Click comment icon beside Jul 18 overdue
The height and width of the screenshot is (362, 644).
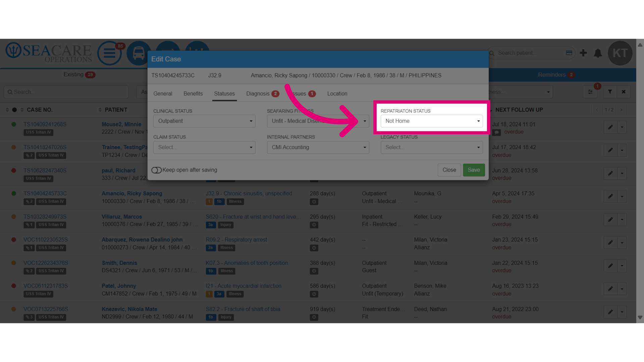496,132
